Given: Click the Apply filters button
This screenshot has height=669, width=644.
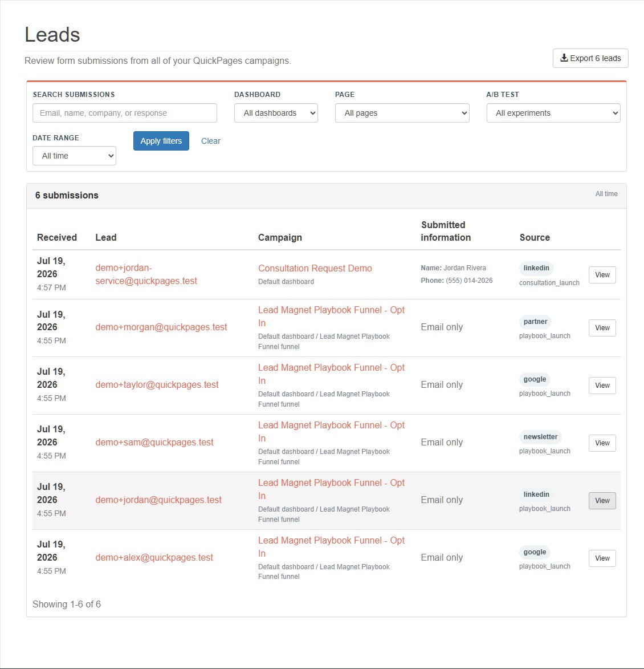Looking at the screenshot, I should tap(161, 141).
